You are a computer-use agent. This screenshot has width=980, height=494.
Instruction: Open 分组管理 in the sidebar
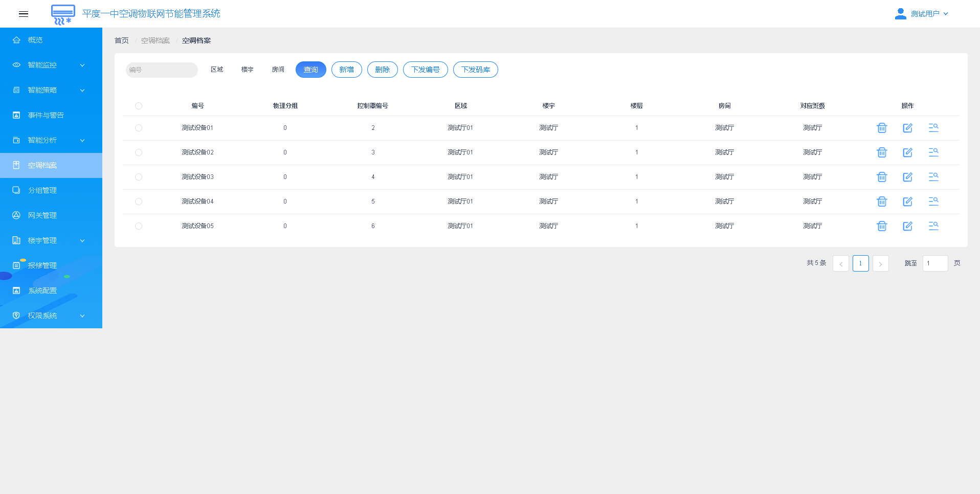click(42, 190)
